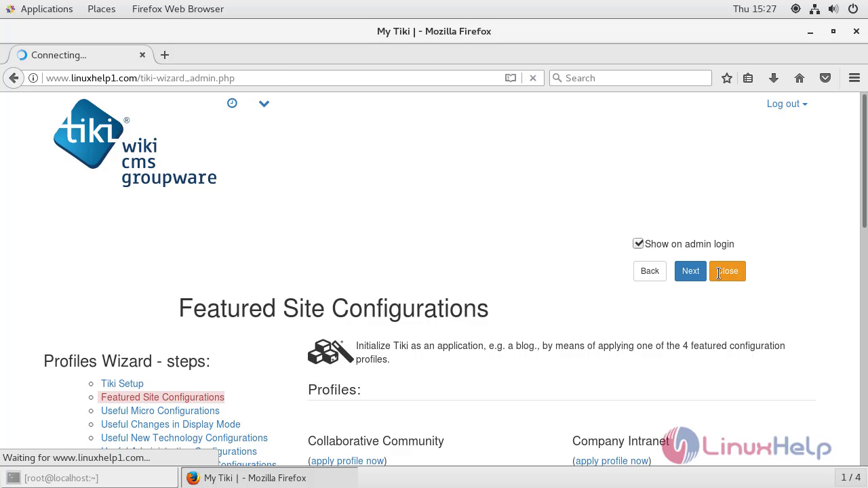Open the Pocket icon in toolbar

pos(825,78)
